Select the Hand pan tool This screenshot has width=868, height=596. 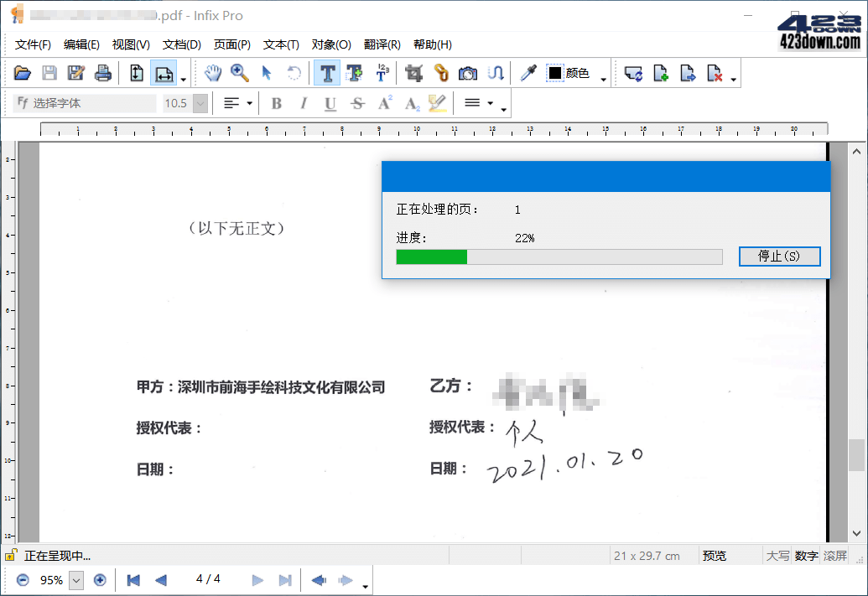214,73
